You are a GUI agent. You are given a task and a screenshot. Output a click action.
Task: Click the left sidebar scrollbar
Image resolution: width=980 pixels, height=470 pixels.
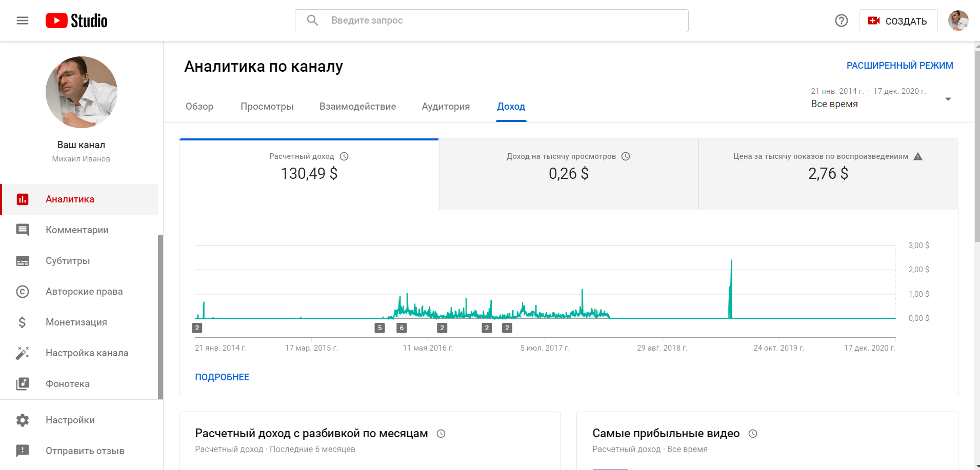(161, 317)
